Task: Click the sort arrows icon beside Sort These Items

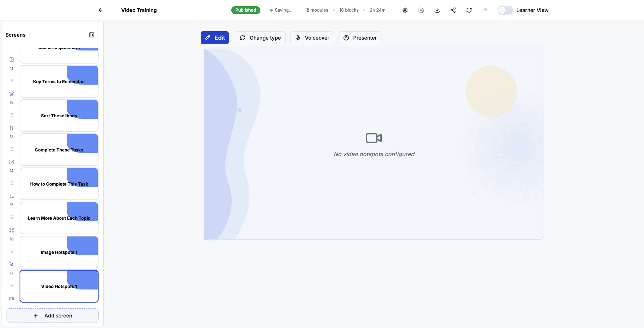Action: 11,127
